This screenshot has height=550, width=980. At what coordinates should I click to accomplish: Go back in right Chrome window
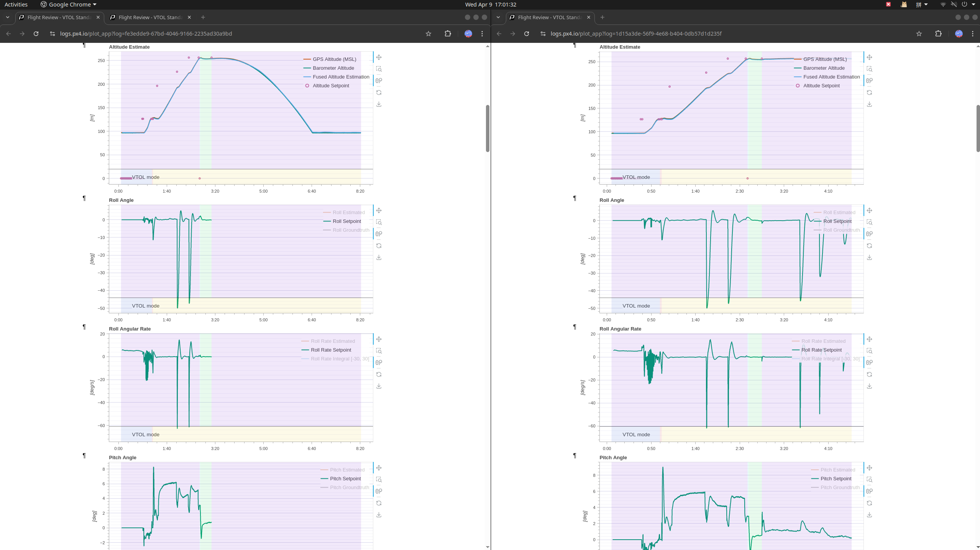pyautogui.click(x=499, y=34)
